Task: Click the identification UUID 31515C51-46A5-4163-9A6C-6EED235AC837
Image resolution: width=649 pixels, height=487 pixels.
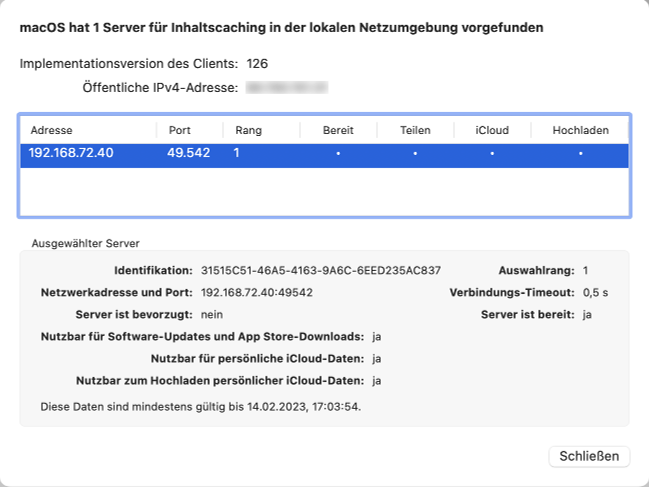Action: click(321, 271)
